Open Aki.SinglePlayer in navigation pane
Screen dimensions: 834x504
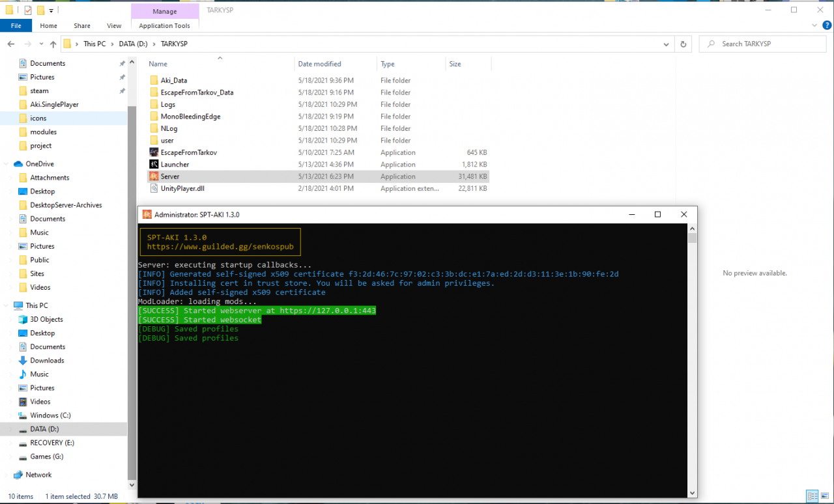(54, 104)
